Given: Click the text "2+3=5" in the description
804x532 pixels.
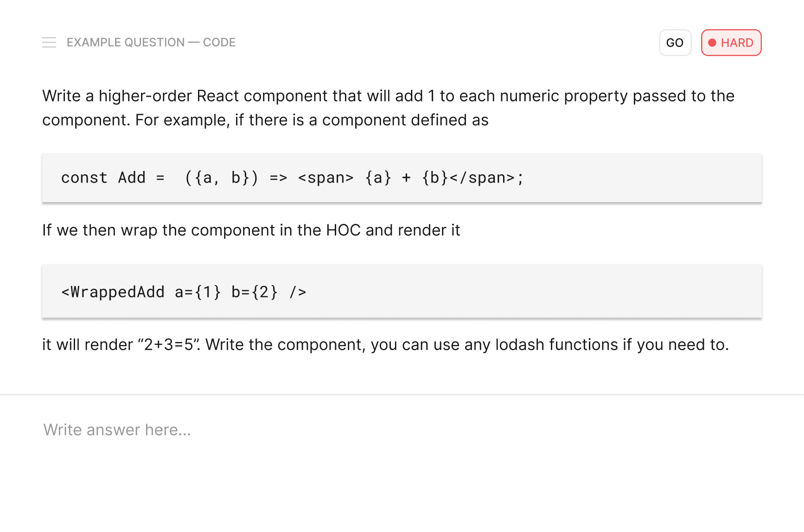Looking at the screenshot, I should coord(168,345).
